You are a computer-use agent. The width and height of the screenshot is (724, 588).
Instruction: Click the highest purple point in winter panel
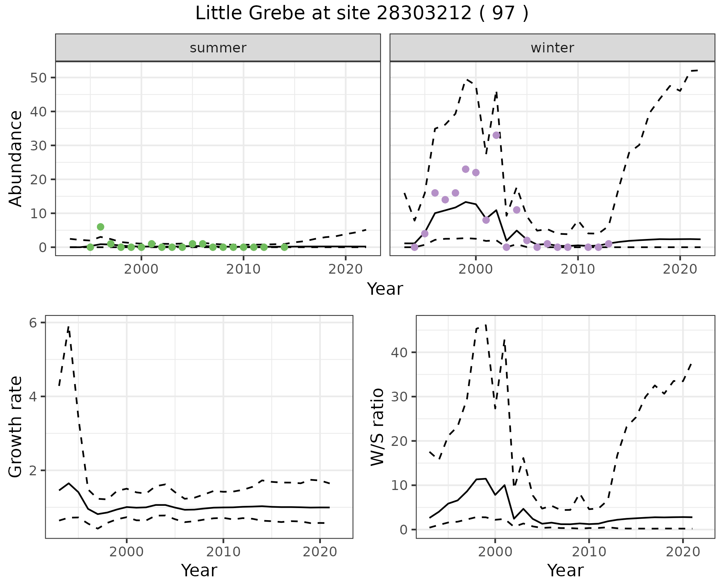(496, 135)
